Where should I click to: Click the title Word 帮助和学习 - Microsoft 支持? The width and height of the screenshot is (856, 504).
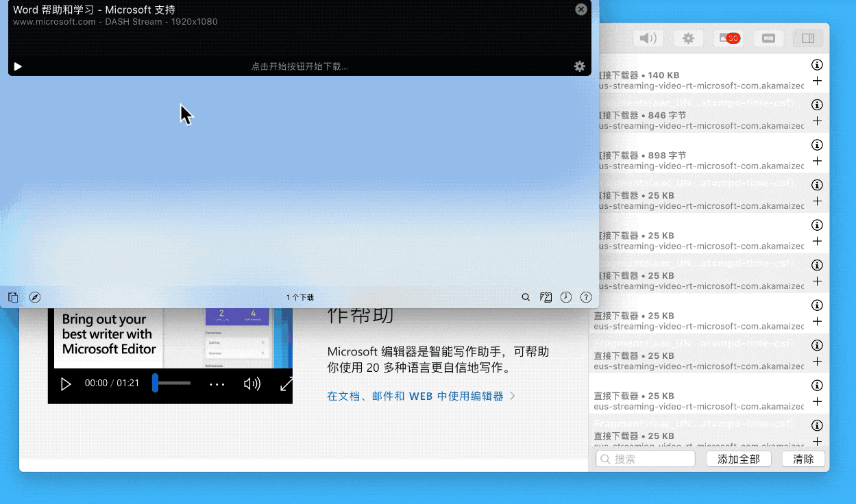tap(95, 10)
